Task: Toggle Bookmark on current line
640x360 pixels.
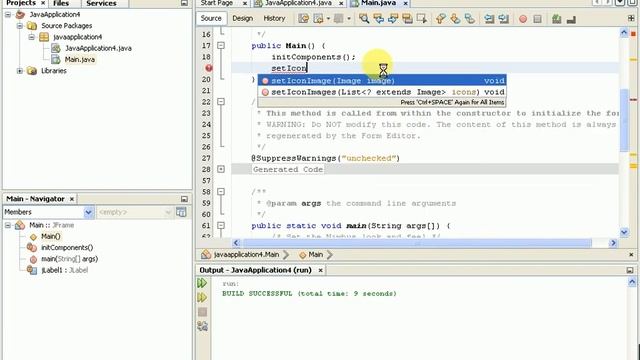Action: tap(470, 19)
